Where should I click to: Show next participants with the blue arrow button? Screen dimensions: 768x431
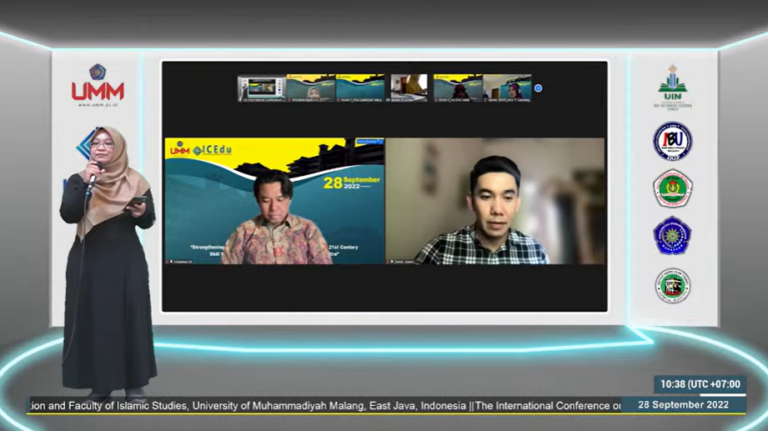538,88
